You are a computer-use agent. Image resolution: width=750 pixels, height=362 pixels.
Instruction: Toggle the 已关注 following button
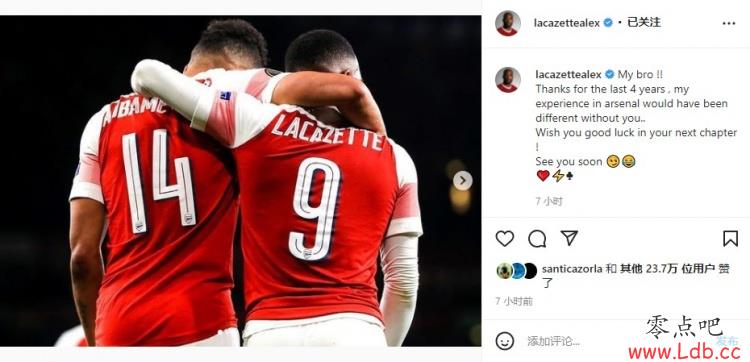click(643, 22)
